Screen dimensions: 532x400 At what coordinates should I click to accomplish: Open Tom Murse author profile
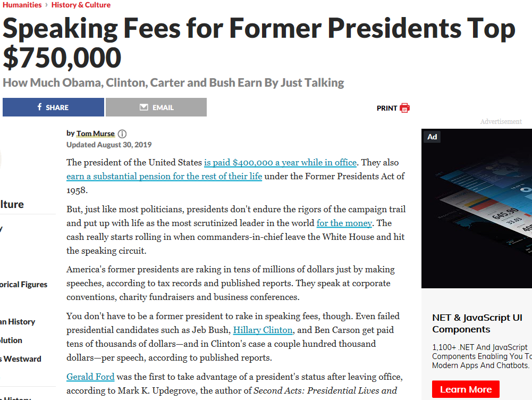(x=95, y=134)
